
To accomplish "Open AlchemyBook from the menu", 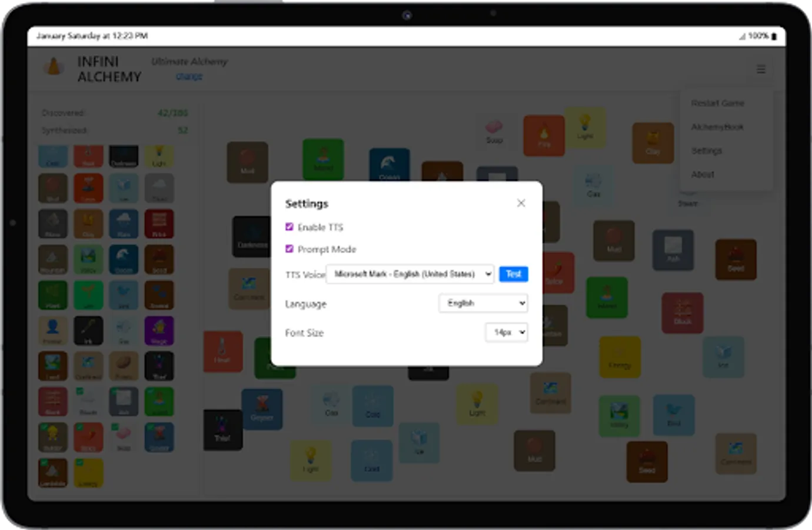I will coord(718,127).
